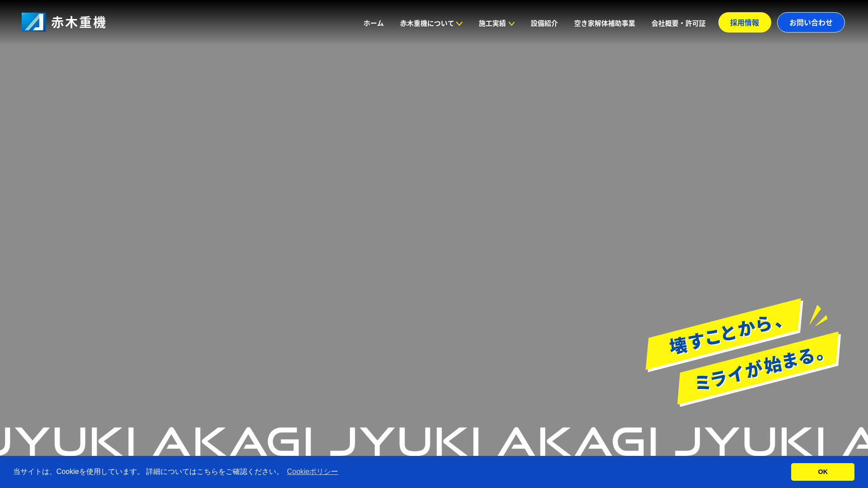Navigate to 空き家解体補助事業
The width and height of the screenshot is (868, 488).
coord(604,23)
